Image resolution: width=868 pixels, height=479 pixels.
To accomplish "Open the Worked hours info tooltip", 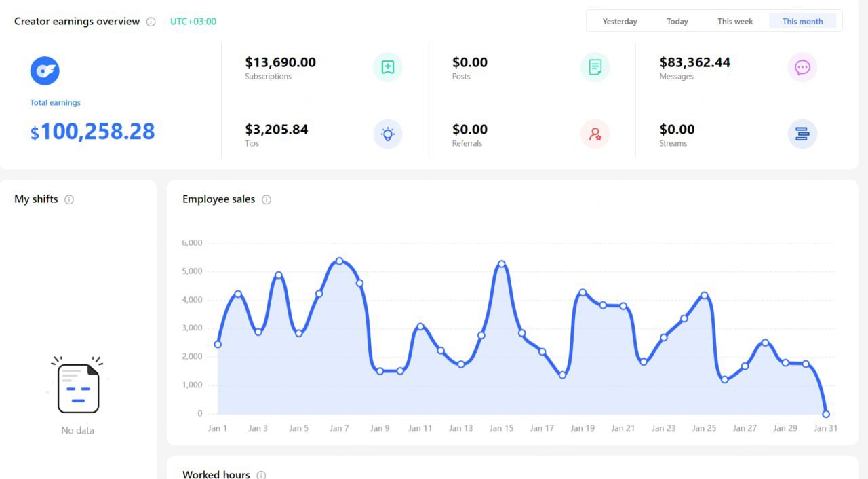I will point(261,475).
